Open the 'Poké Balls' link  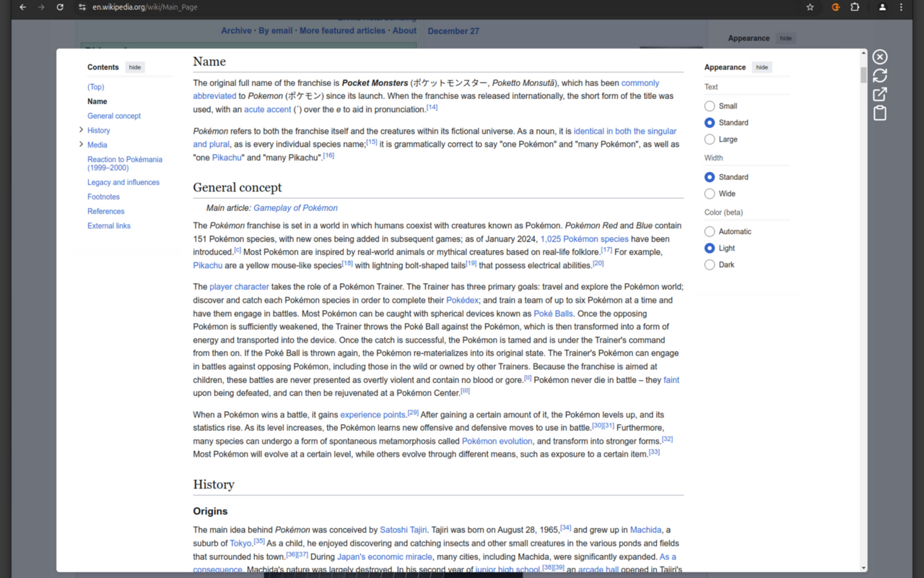[553, 314]
